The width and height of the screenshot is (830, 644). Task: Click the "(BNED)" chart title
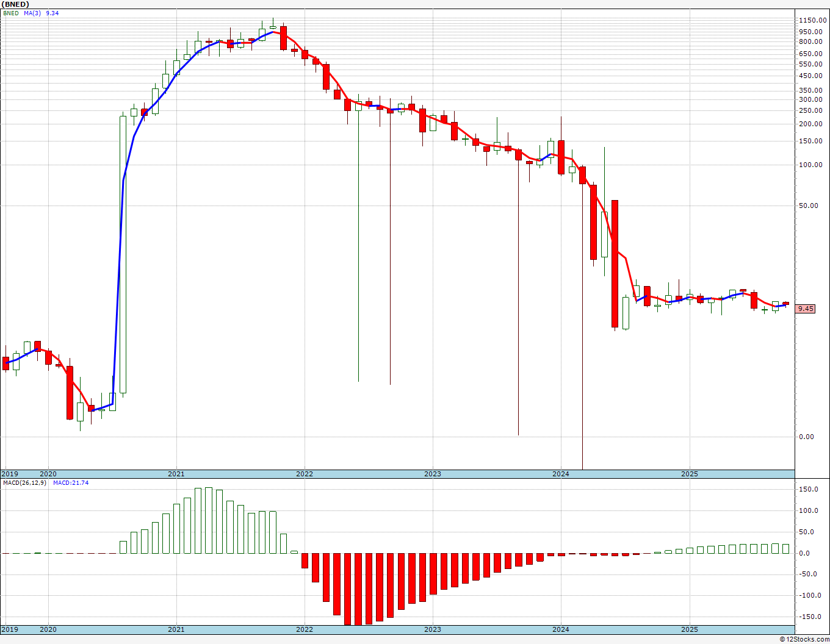click(16, 4)
